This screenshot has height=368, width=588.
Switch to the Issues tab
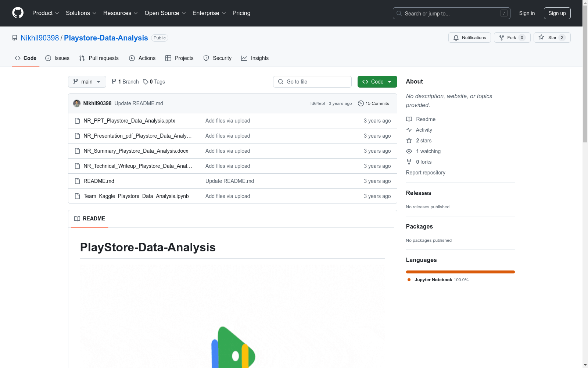(x=57, y=58)
